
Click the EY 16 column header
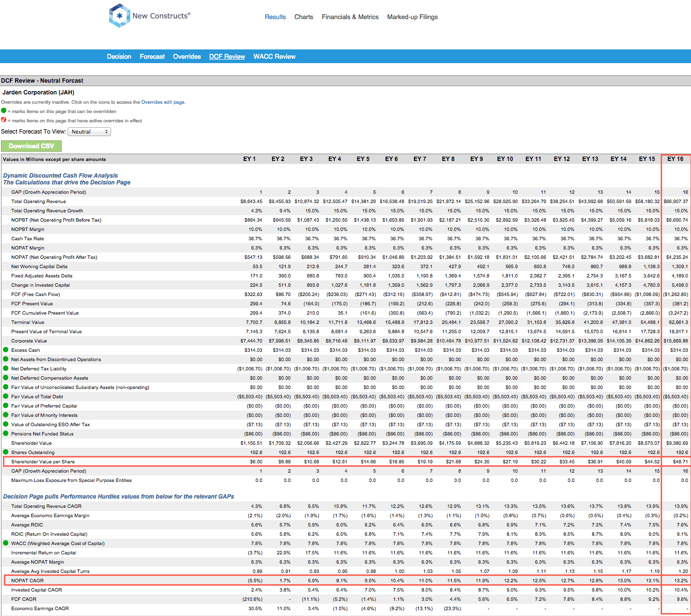(x=675, y=159)
